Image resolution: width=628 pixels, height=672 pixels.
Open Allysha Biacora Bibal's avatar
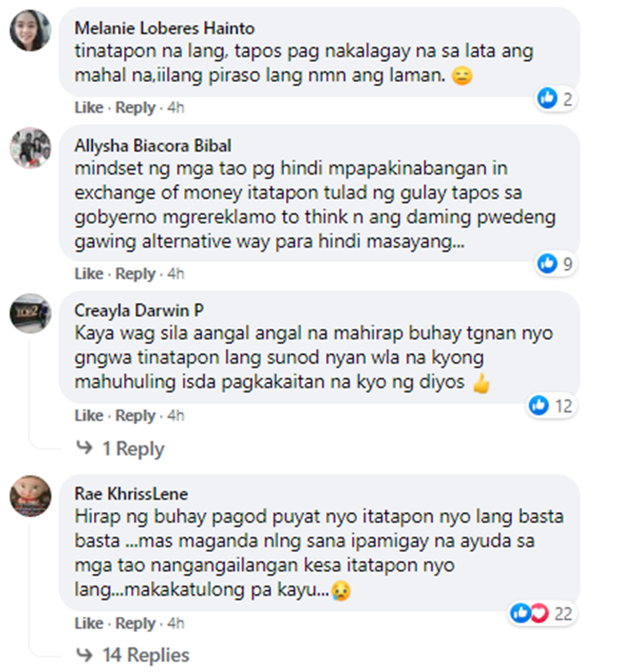pos(30,148)
